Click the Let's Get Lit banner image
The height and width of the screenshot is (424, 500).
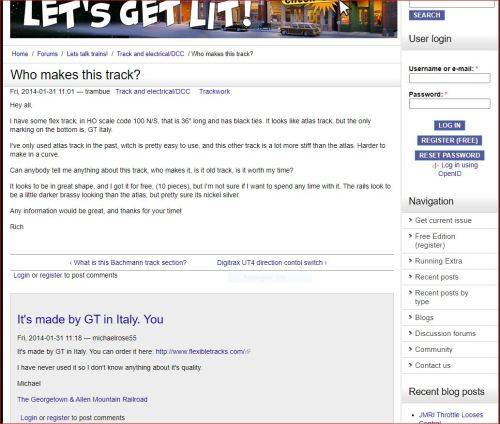203,18
